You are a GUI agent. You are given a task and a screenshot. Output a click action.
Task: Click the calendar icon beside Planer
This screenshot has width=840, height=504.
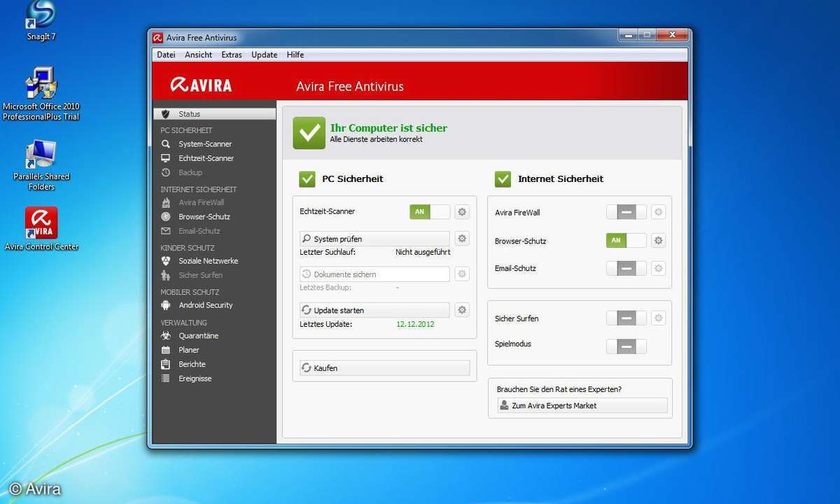click(166, 350)
